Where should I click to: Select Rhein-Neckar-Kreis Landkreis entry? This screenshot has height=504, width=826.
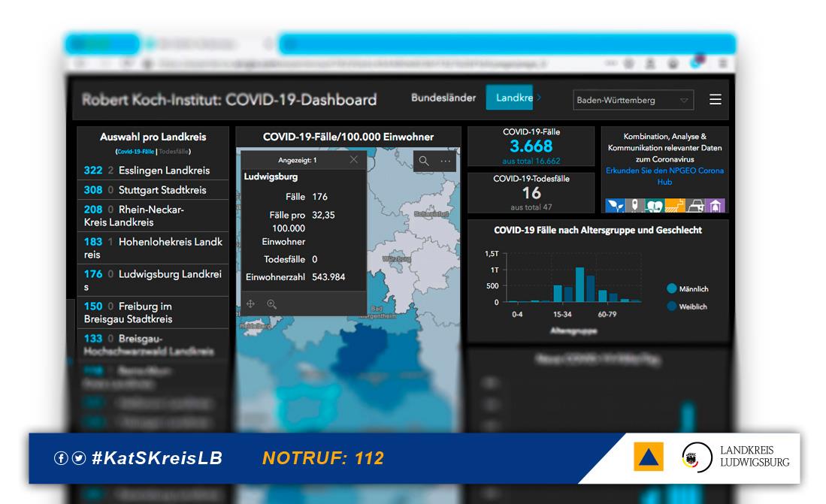click(x=153, y=216)
